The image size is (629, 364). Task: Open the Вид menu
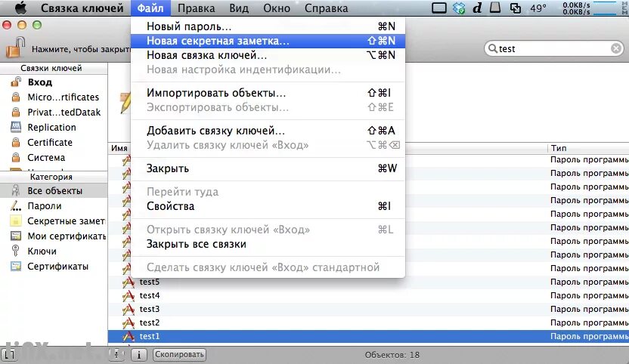(239, 8)
